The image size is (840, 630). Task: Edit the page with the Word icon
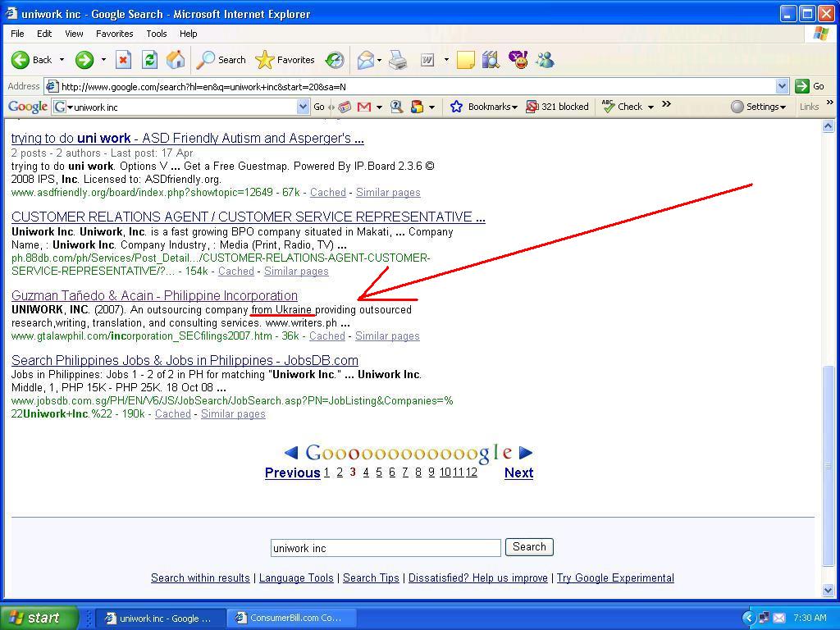click(427, 60)
